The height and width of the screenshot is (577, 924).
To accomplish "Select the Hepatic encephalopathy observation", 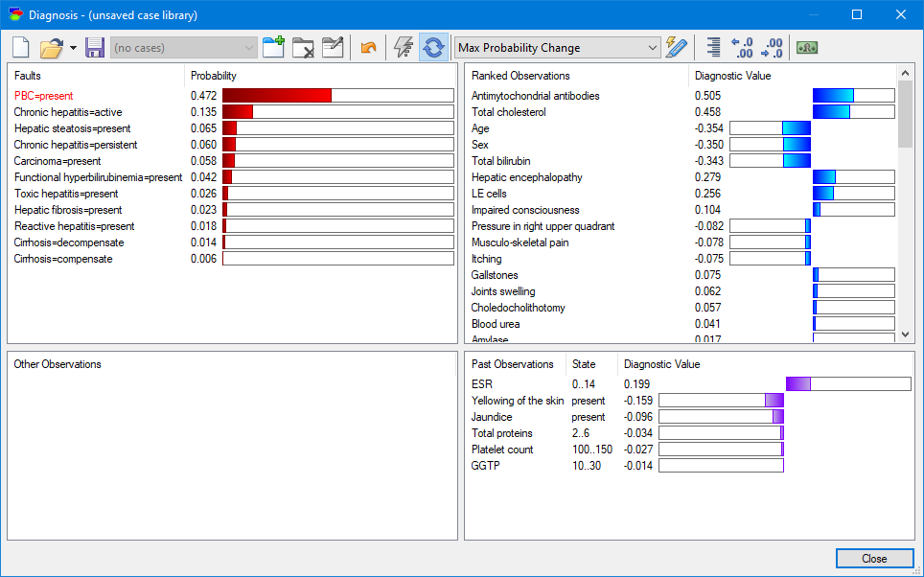I will (527, 177).
